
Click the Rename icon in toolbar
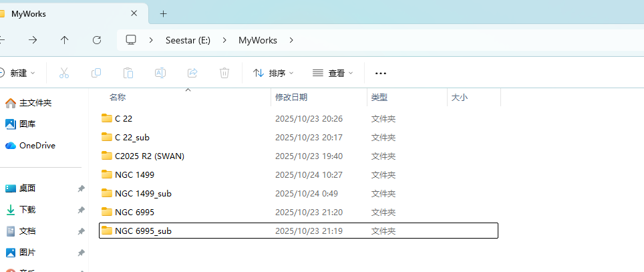tap(160, 73)
